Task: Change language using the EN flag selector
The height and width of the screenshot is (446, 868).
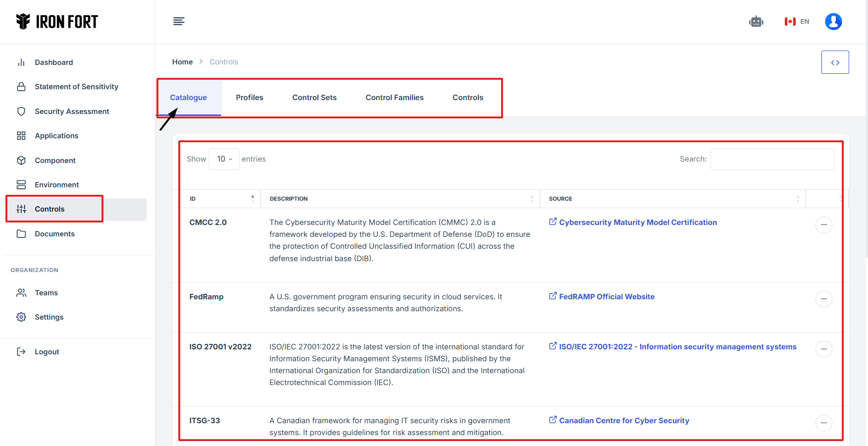Action: pos(797,22)
